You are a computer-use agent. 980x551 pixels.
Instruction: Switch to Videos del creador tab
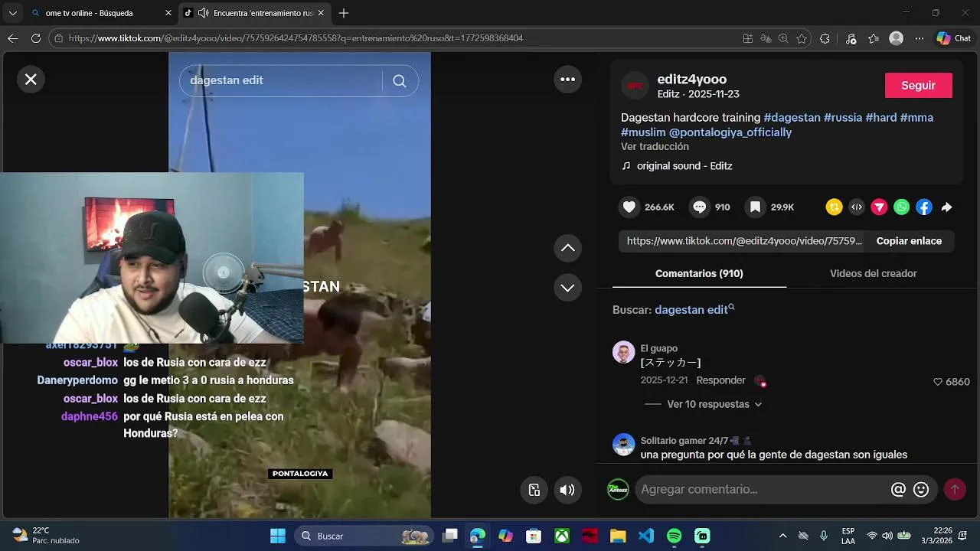click(873, 273)
